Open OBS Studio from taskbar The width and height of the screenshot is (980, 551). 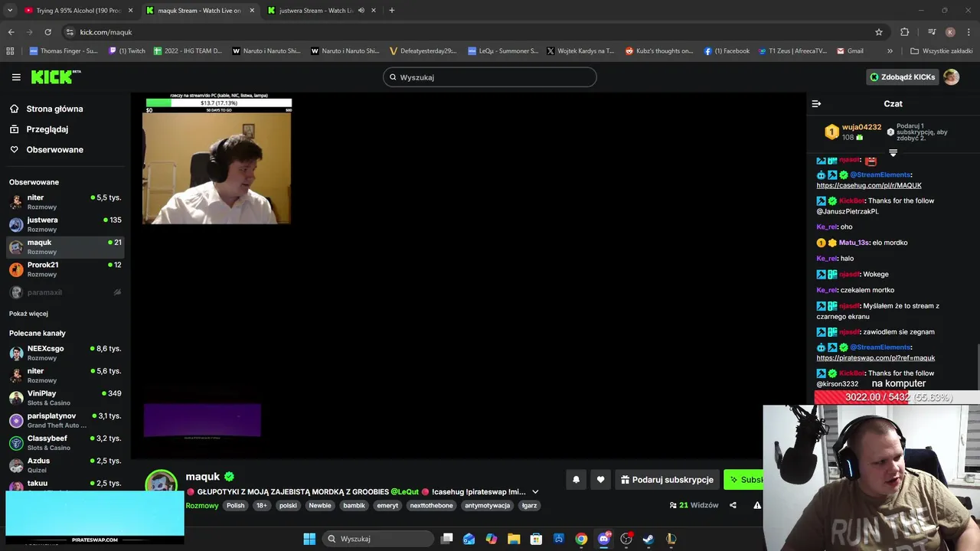(626, 539)
